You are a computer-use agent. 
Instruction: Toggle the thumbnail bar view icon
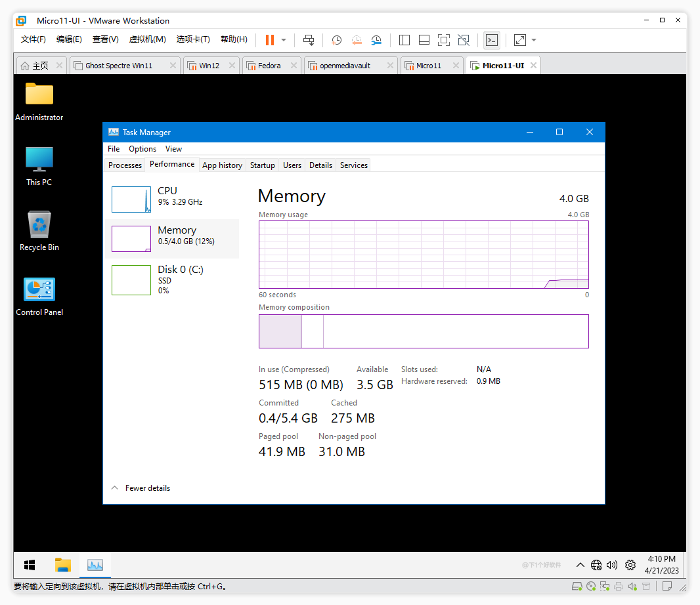(x=424, y=40)
